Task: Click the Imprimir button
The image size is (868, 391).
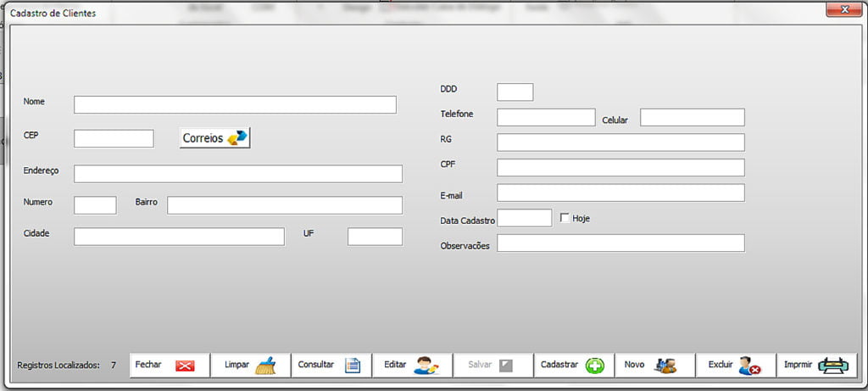Action: (816, 366)
